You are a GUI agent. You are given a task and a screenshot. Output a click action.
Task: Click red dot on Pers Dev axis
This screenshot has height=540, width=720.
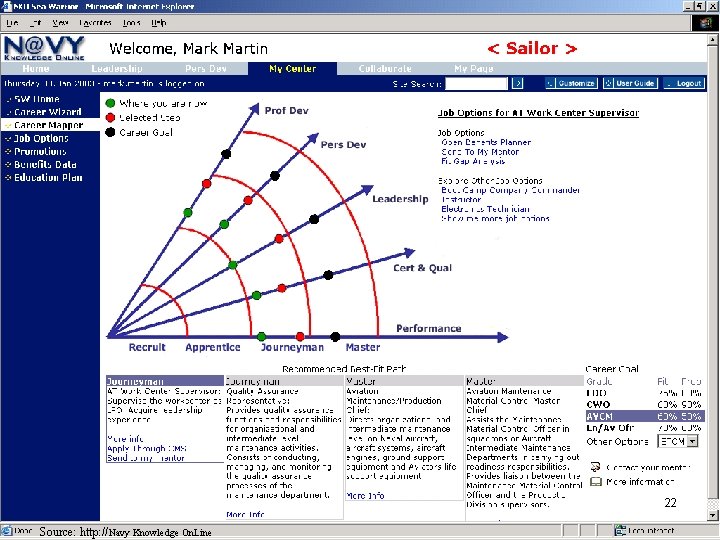pyautogui.click(x=248, y=200)
